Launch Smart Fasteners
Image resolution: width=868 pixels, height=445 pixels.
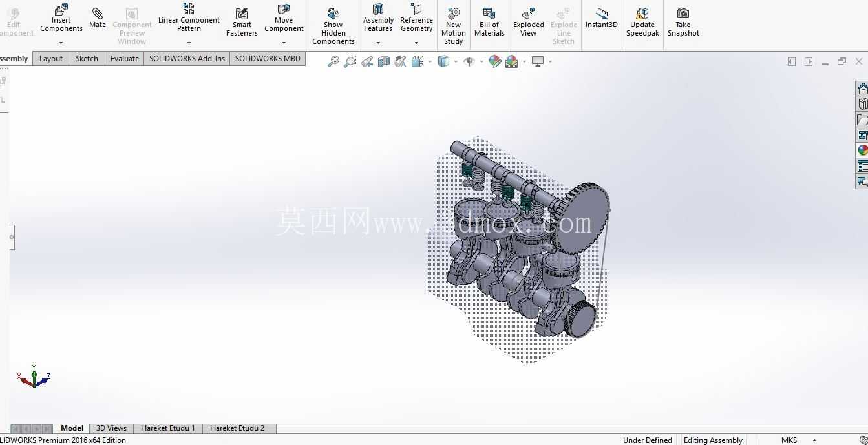tap(242, 22)
